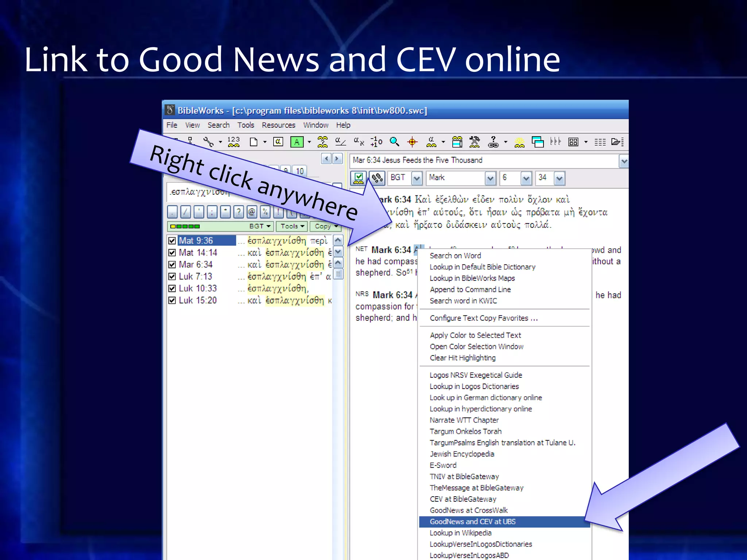Open the File menu
The height and width of the screenshot is (560, 747).
[x=172, y=125]
